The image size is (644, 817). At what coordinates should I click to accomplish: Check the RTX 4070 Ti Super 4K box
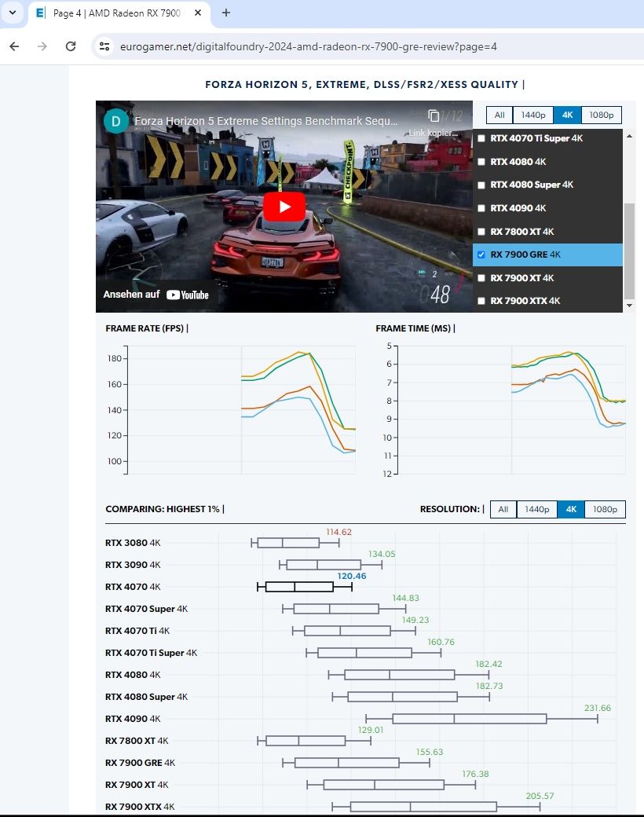[x=481, y=138]
